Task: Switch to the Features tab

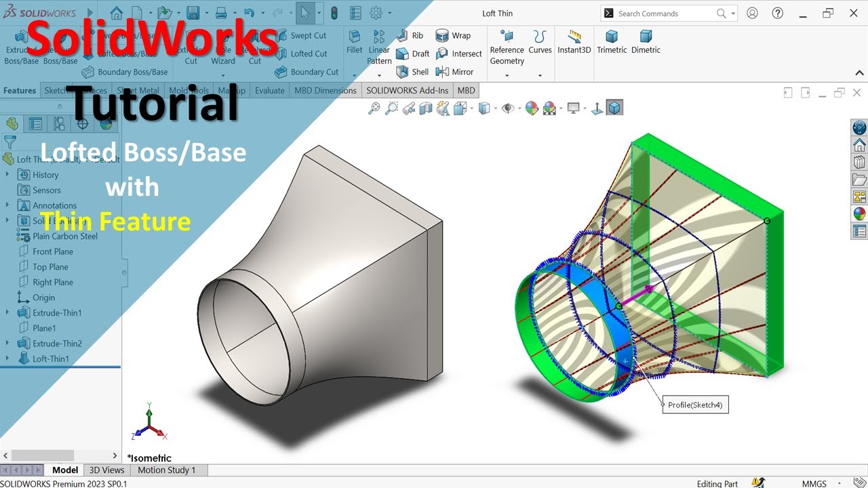Action: point(20,90)
